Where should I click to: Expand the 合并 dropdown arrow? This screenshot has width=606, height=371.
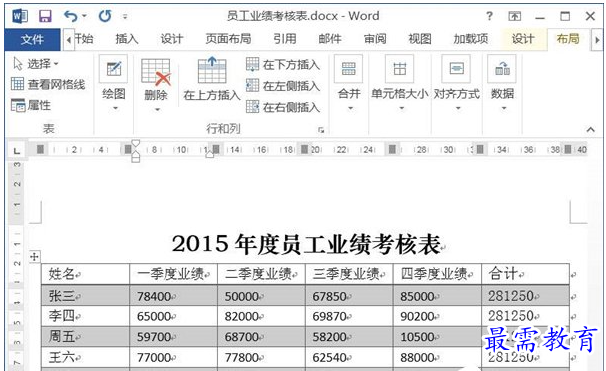click(x=351, y=109)
